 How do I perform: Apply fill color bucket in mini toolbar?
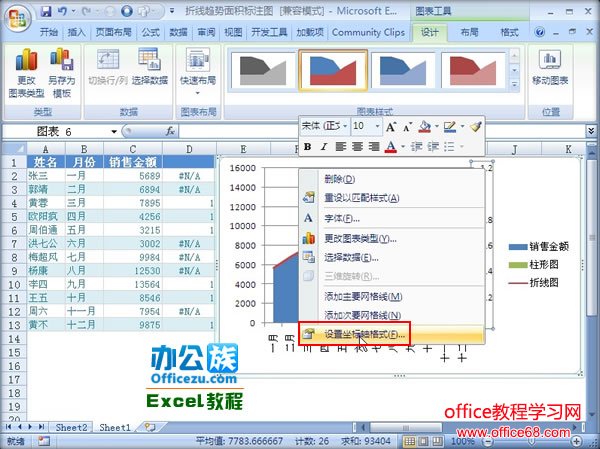425,127
